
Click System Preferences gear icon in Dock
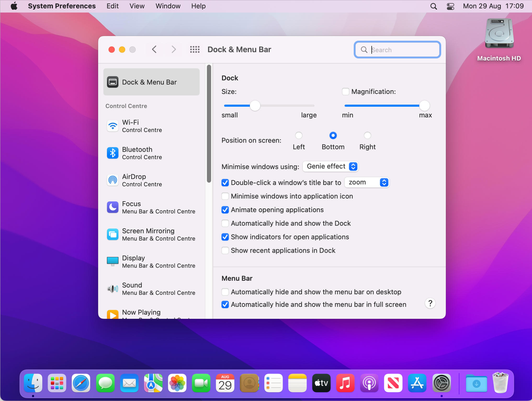442,383
